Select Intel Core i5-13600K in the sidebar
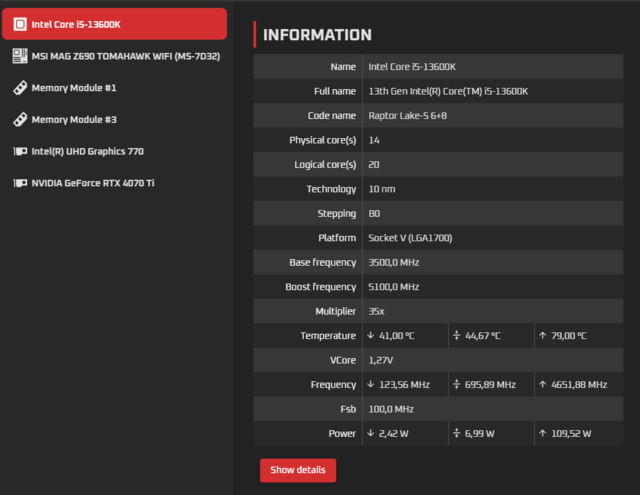This screenshot has height=495, width=640. (x=76, y=24)
